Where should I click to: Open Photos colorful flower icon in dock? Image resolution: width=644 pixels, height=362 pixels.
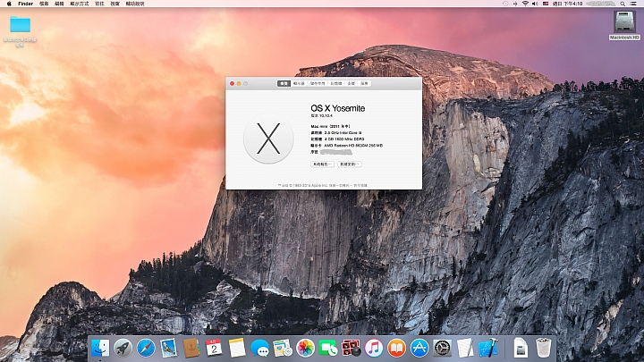coord(306,348)
